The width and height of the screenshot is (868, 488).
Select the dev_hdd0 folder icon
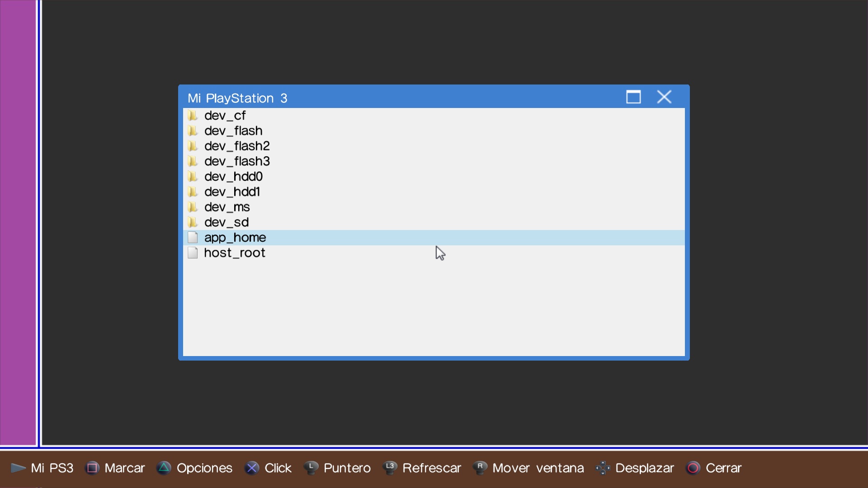(x=193, y=177)
